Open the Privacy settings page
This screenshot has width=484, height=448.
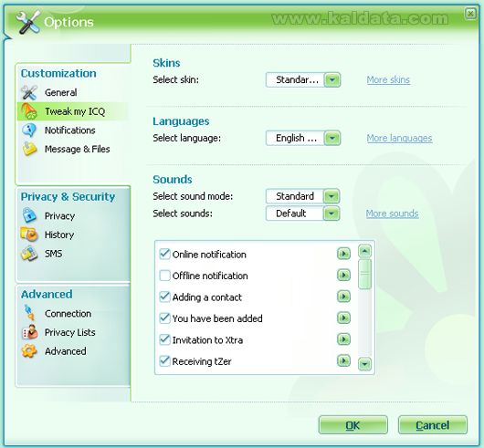60,216
